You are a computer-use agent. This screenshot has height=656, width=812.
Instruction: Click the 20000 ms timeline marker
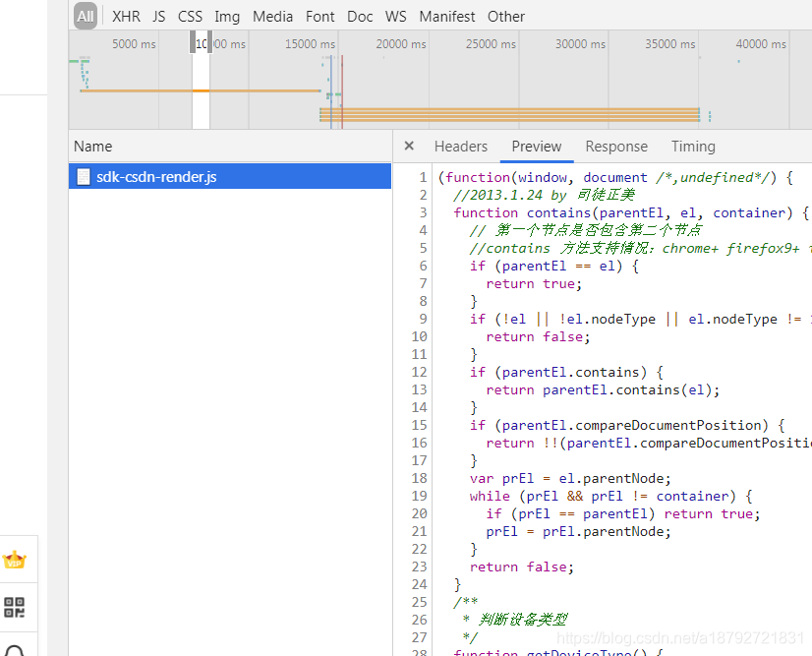(x=401, y=44)
